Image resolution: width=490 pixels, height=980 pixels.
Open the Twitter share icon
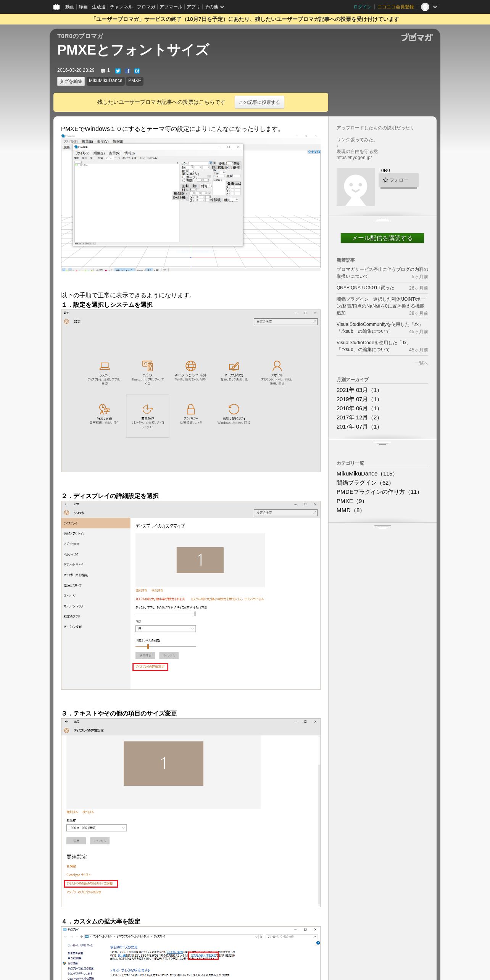[118, 71]
